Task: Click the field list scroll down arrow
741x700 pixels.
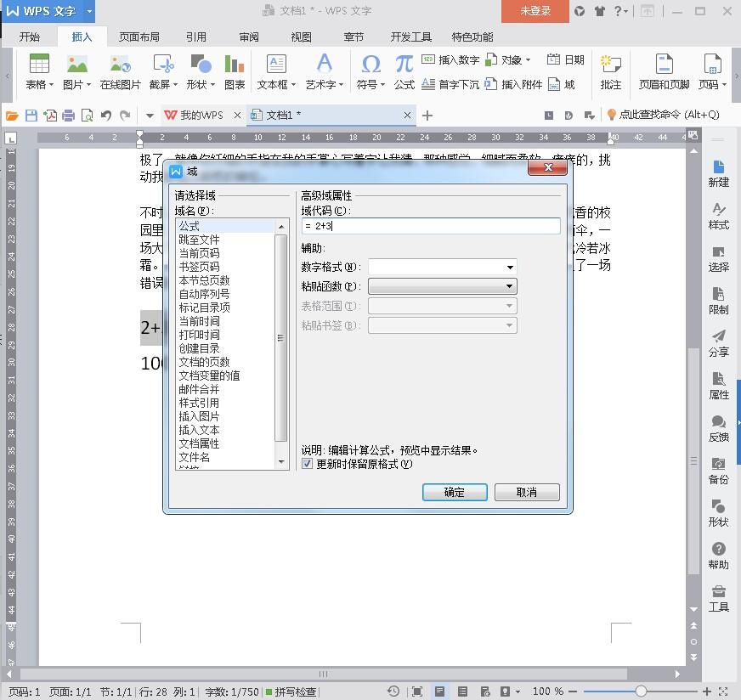Action: tap(281, 461)
